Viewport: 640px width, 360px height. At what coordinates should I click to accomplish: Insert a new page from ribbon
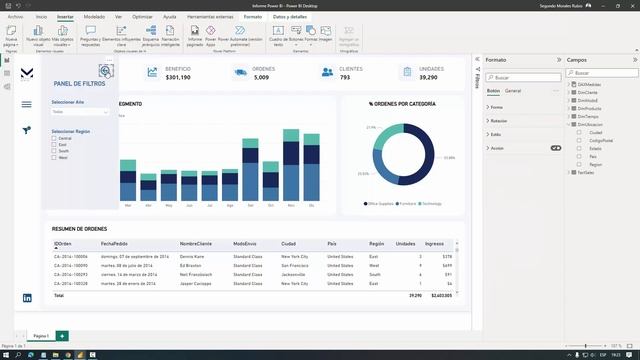point(11,36)
